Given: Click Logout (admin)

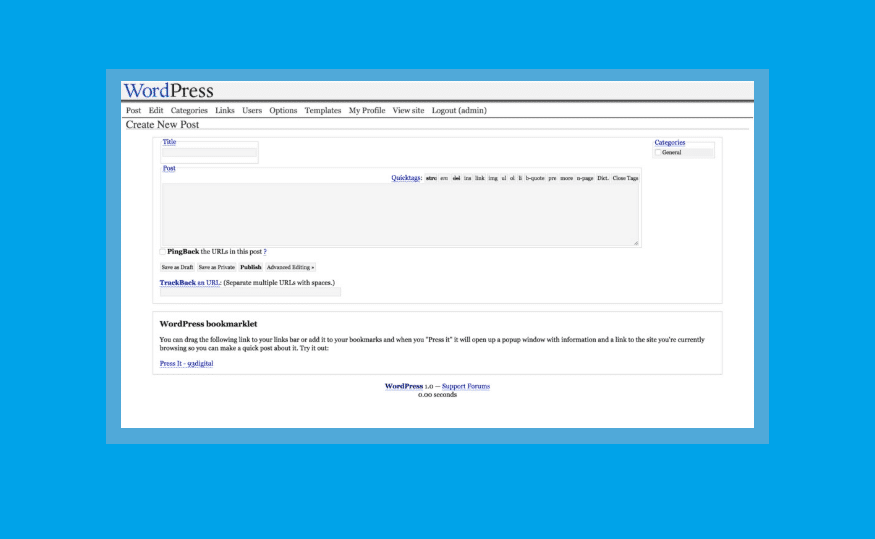Looking at the screenshot, I should (x=459, y=110).
